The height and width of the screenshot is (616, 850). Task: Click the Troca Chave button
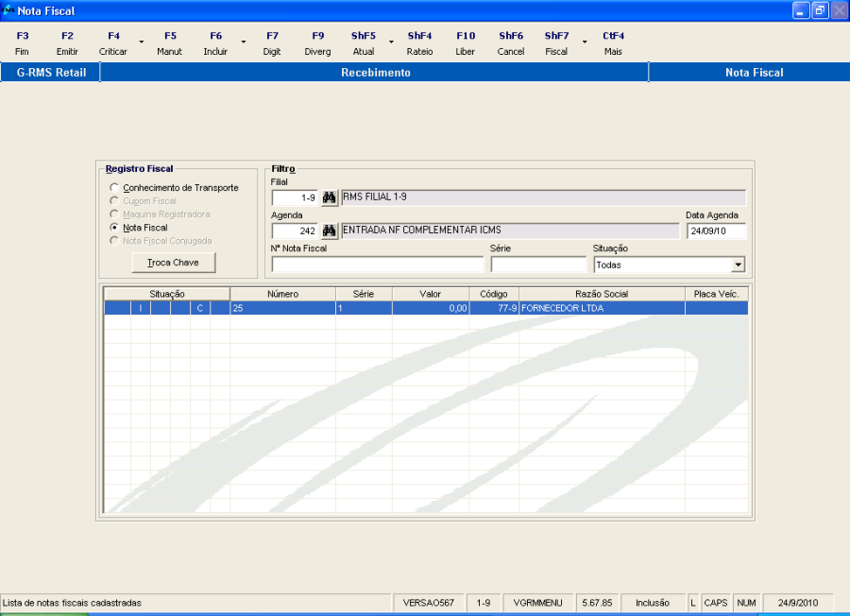click(174, 263)
